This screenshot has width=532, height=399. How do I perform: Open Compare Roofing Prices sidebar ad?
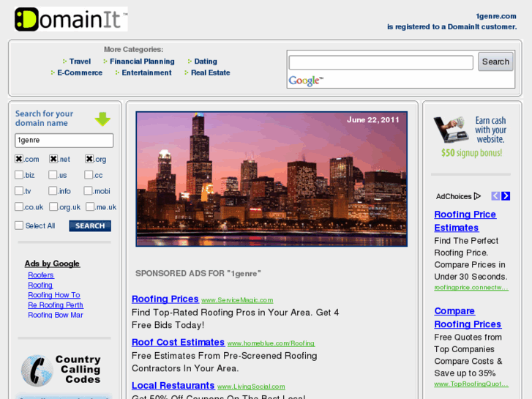point(468,318)
